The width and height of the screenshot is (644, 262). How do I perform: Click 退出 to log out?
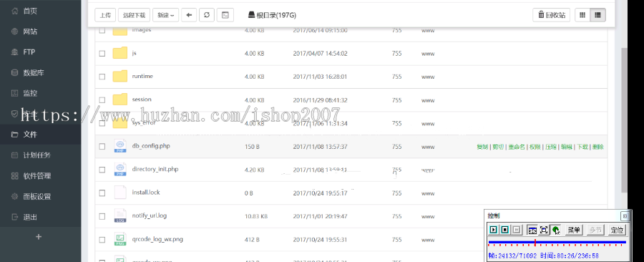coord(40,217)
